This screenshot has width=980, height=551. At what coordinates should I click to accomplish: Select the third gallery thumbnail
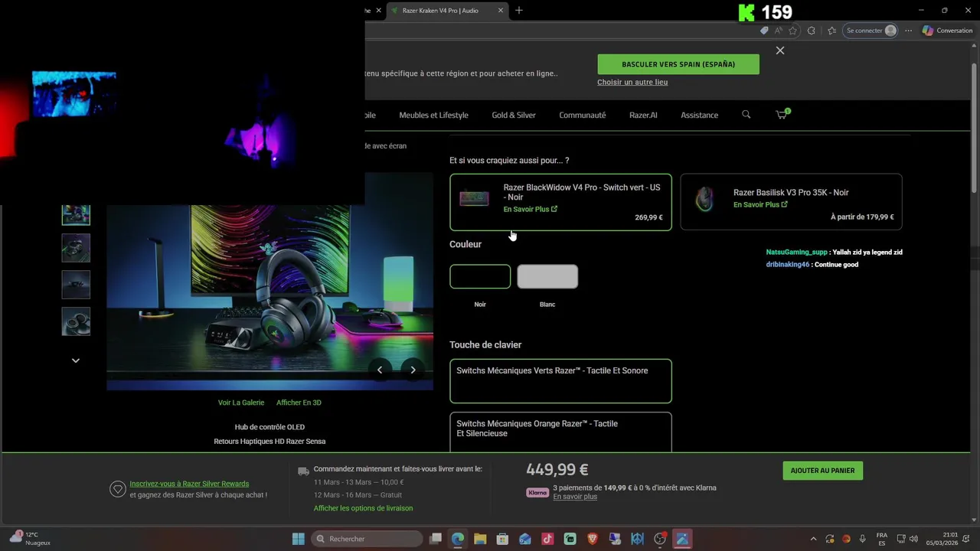coord(76,285)
